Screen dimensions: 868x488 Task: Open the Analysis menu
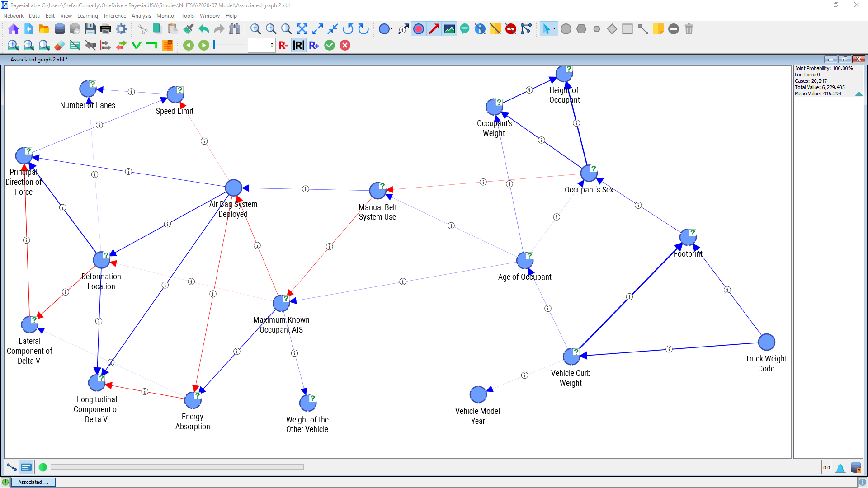pos(141,16)
